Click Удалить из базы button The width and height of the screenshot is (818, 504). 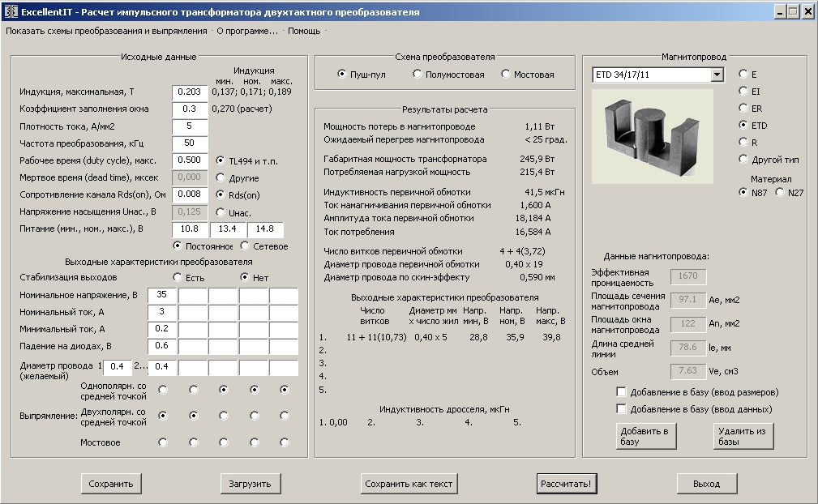pyautogui.click(x=741, y=436)
